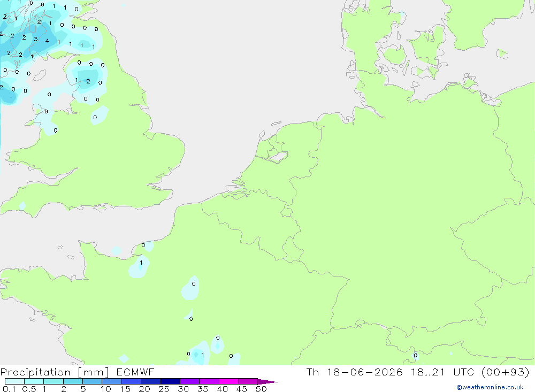535x392 pixels.
Task: Click the 'Th 18-06-2026' date text
Action: [x=354, y=372]
